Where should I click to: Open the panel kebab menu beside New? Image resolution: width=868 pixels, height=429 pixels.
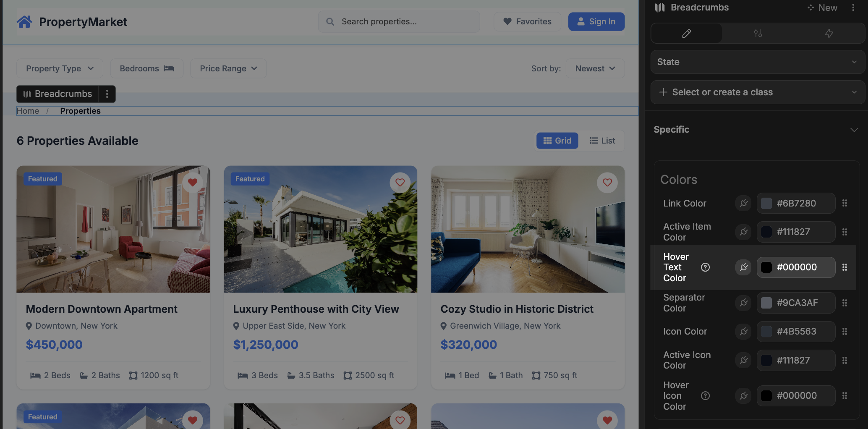[x=853, y=8]
